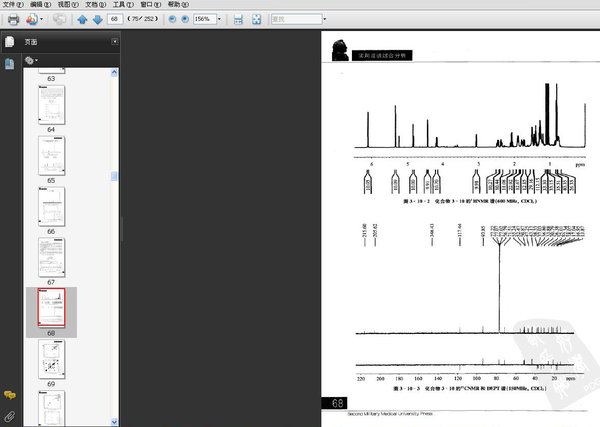Click the (75 / 252) page count label
This screenshot has width=600, height=427.
point(142,18)
